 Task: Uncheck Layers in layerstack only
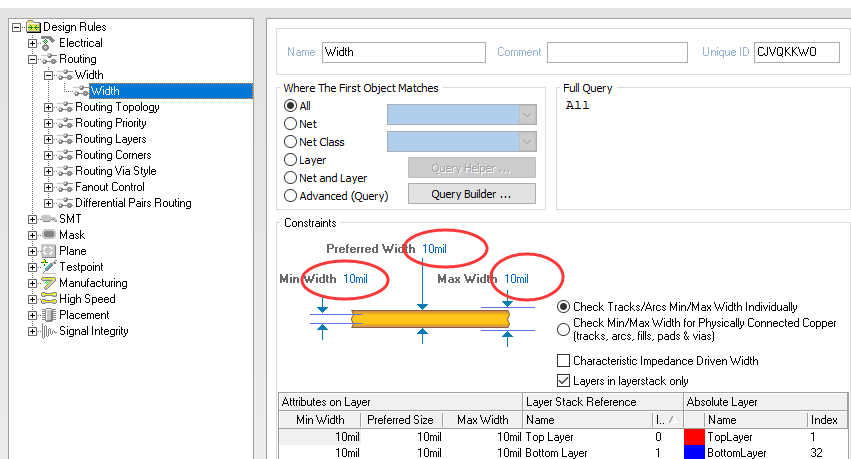coord(563,380)
